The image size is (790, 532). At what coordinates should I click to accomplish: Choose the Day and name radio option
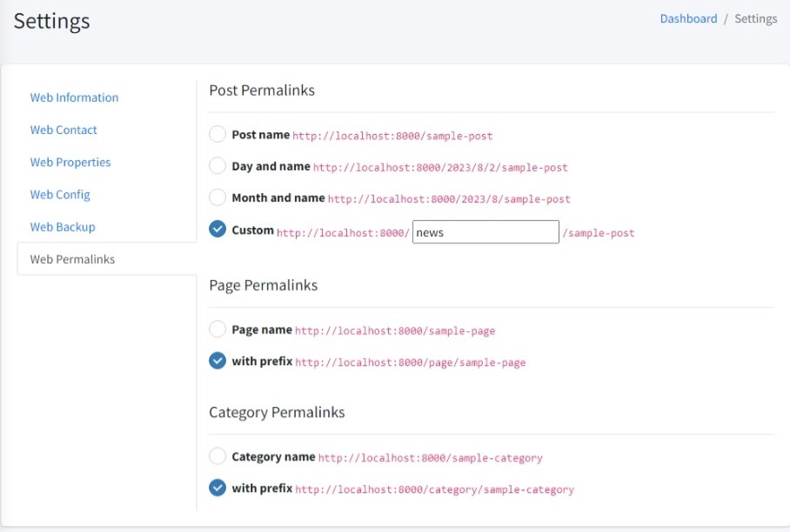(218, 166)
